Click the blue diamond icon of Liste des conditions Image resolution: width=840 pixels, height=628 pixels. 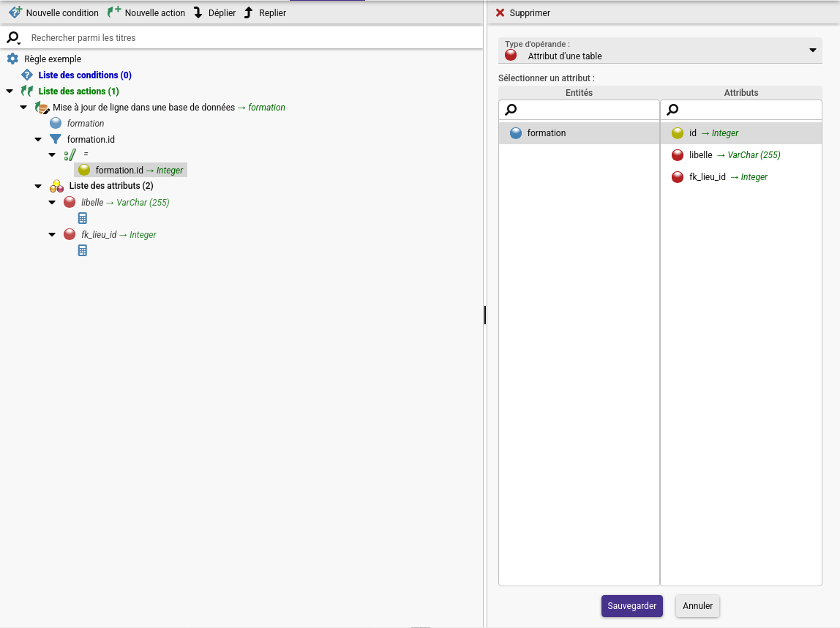pyautogui.click(x=27, y=75)
